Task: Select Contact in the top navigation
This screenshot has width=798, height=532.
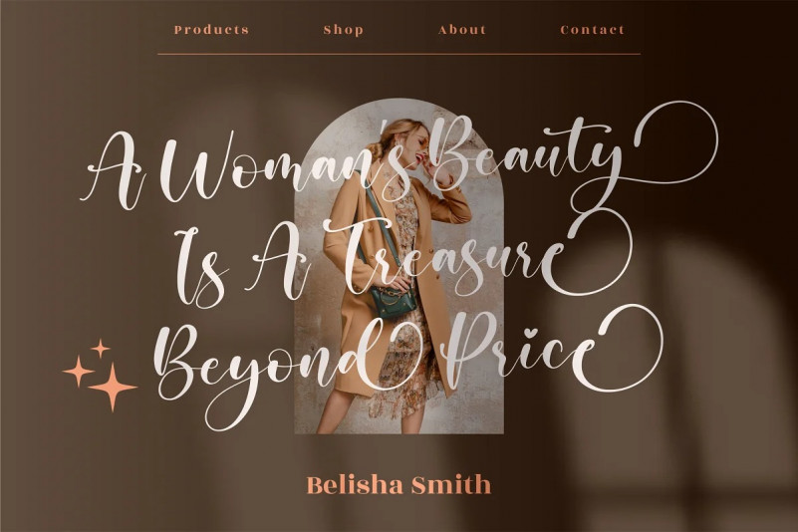Action: point(593,30)
